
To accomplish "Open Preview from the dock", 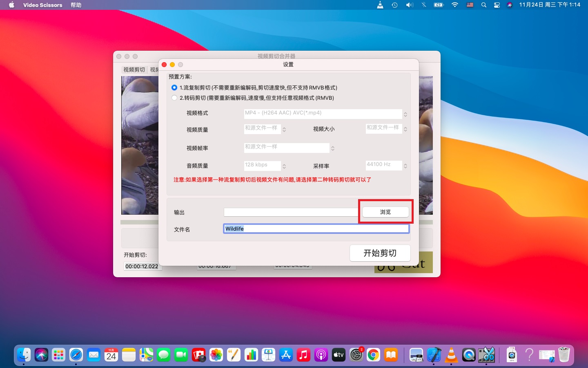I will point(416,355).
